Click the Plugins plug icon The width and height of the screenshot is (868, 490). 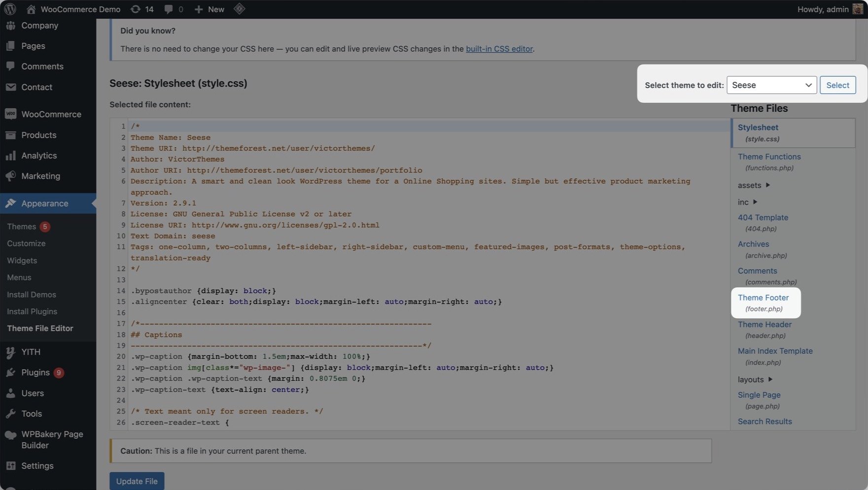click(x=10, y=372)
